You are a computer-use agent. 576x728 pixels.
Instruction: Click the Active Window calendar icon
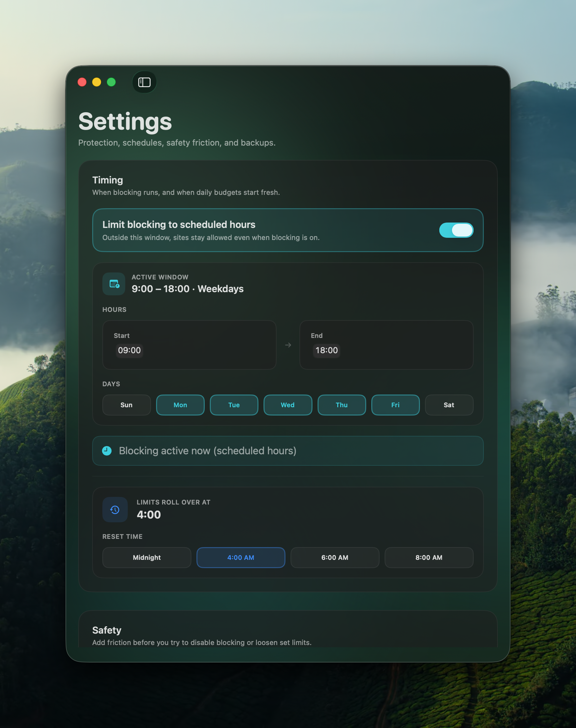click(114, 284)
